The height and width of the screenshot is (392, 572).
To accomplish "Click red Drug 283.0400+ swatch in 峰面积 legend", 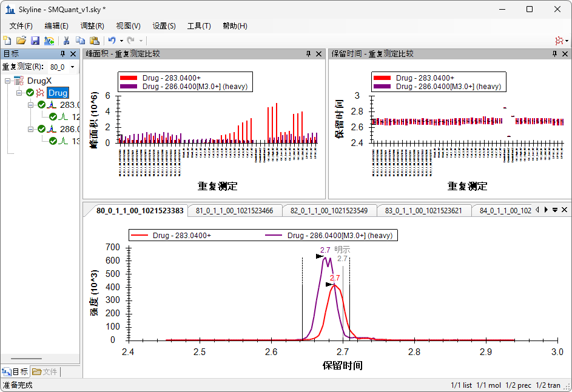I will (129, 78).
